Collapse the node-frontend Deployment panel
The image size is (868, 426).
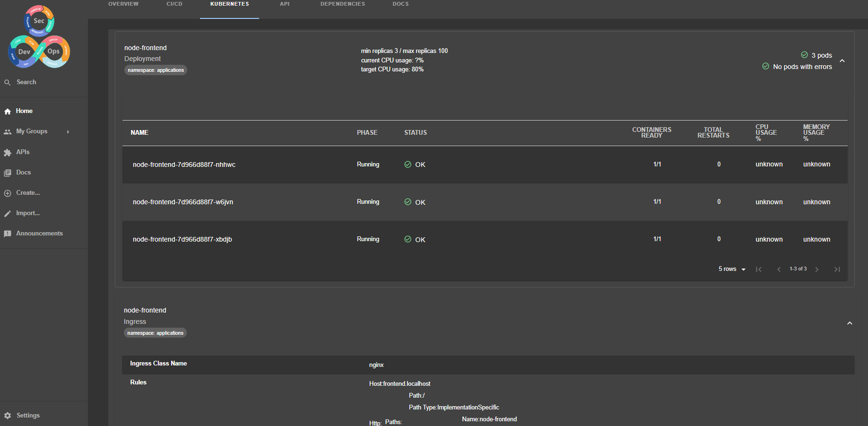(842, 61)
